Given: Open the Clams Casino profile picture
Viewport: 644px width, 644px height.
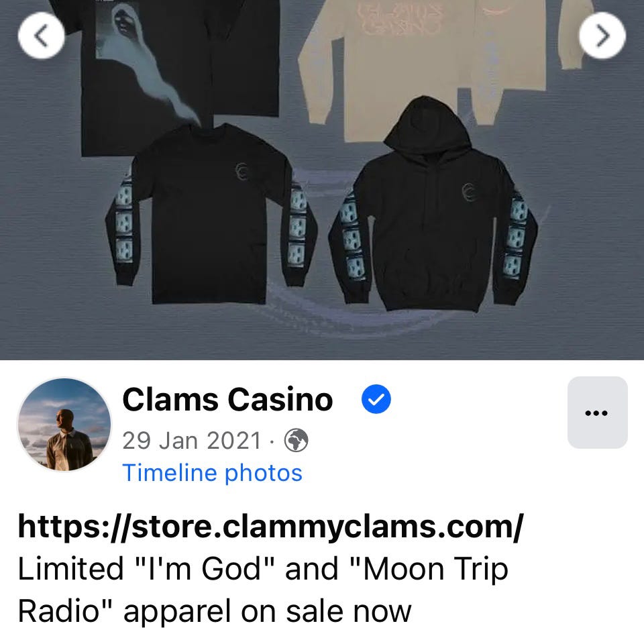Looking at the screenshot, I should [x=64, y=425].
